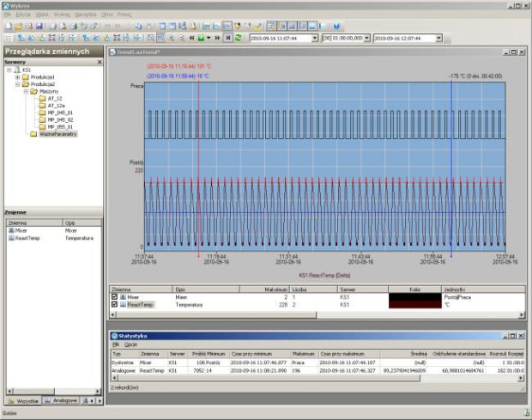
Task: Click the KS1 server icon in tree
Action: (x=18, y=70)
